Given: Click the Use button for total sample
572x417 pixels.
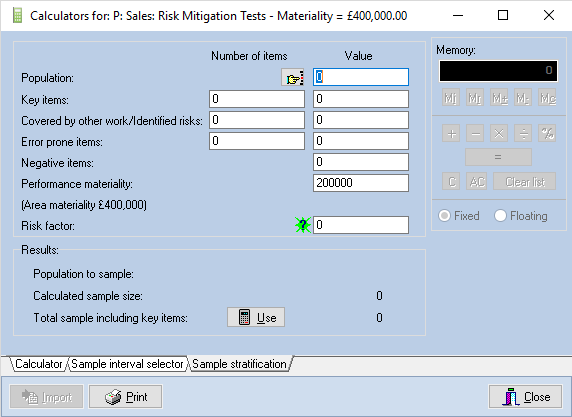Looking at the screenshot, I should [x=256, y=317].
